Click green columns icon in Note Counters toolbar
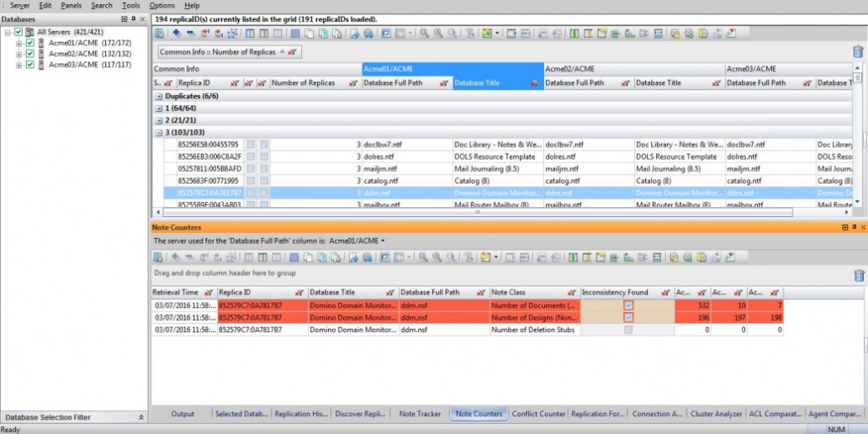This screenshot has height=434, width=868. click(x=574, y=257)
